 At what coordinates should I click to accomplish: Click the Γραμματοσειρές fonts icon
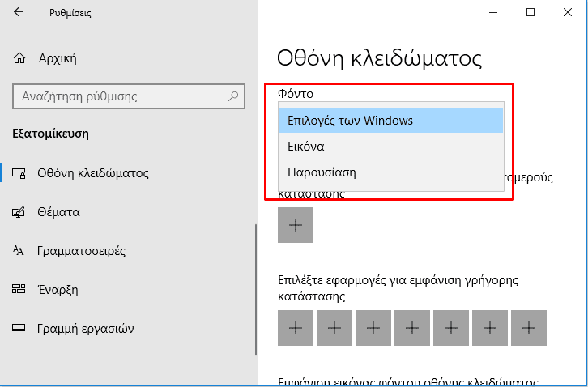[x=19, y=251]
